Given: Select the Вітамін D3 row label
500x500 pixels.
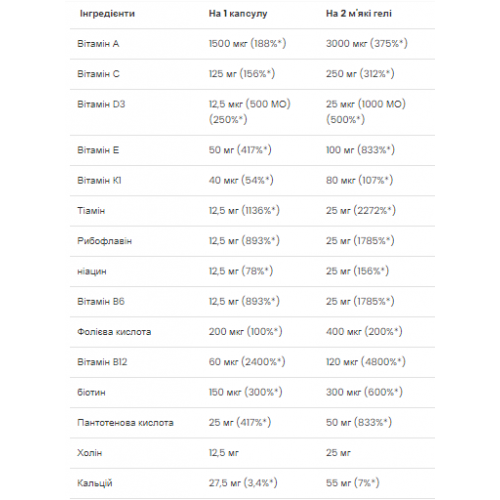Looking at the screenshot, I should click(101, 104).
